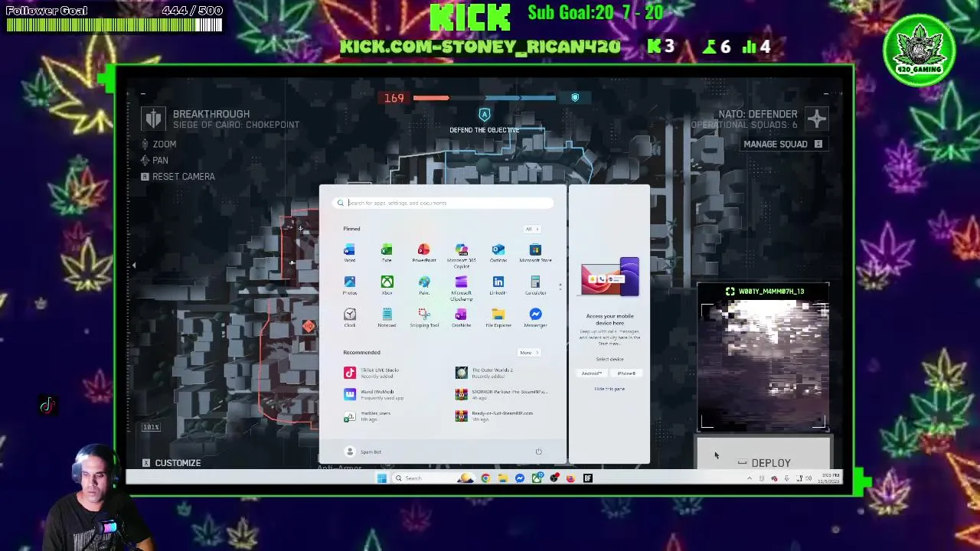Open Word from pinned apps
The image size is (980, 551).
349,253
